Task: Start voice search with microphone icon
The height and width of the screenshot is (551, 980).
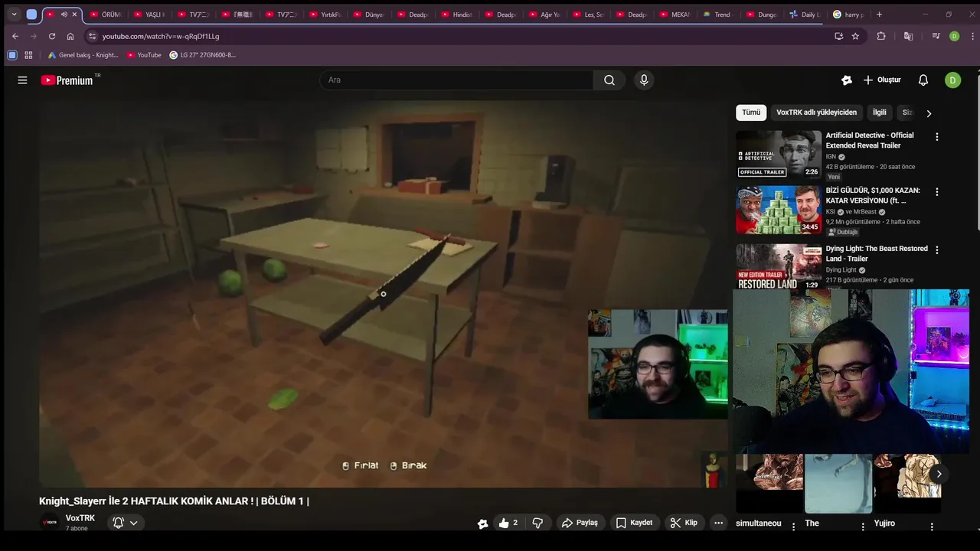Action: [x=644, y=80]
